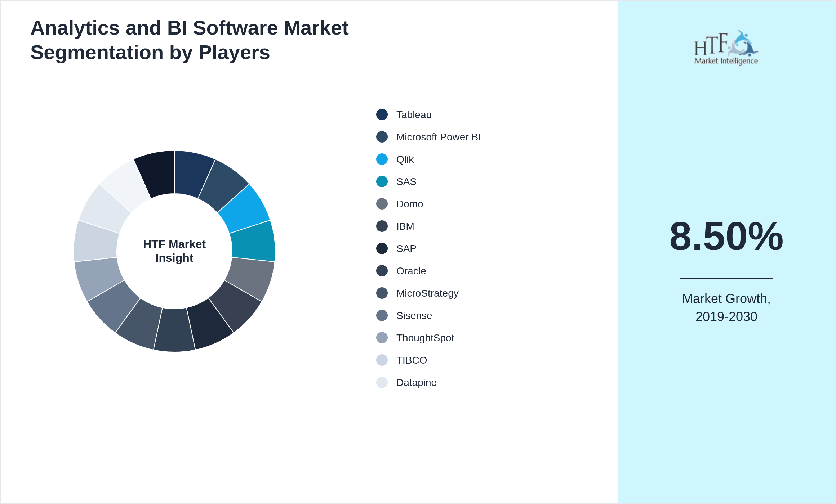This screenshot has height=504, width=836.
Task: Click the chart title heading
Action: [190, 40]
